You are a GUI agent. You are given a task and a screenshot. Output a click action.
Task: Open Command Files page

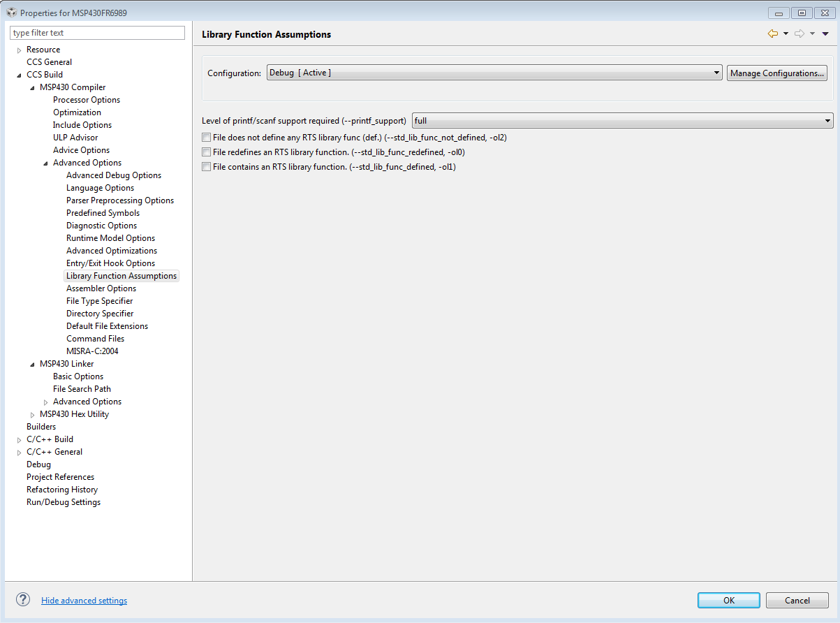click(x=95, y=339)
